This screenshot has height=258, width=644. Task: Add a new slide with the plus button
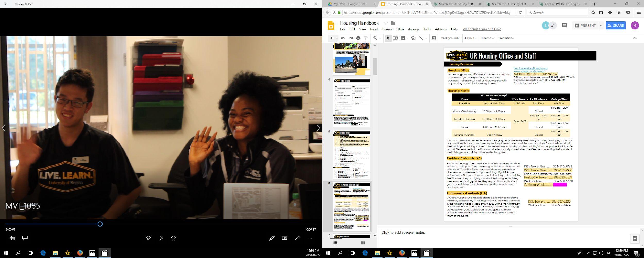[331, 38]
